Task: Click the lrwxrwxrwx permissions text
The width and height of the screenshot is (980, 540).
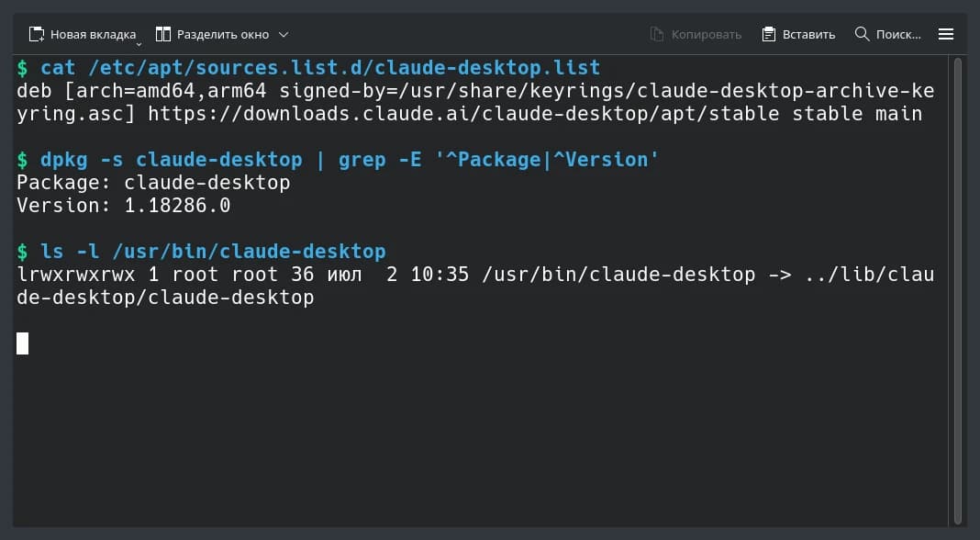Action: pos(75,275)
